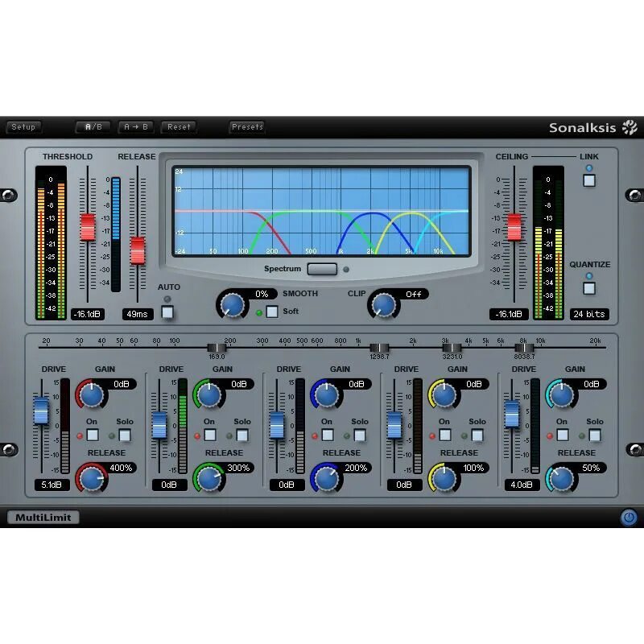This screenshot has height=644, width=644.
Task: Toggle On for the blue band
Action: tap(328, 435)
